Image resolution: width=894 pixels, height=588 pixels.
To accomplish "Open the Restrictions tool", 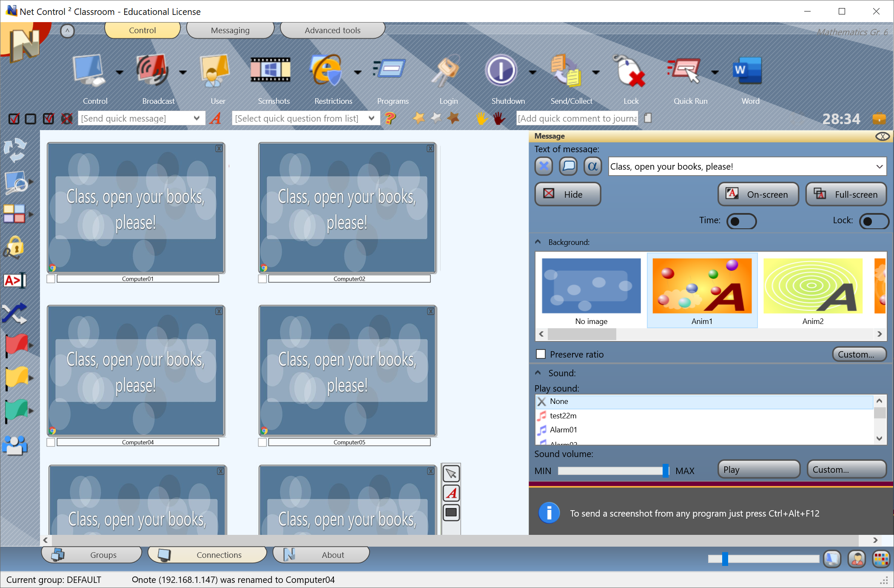I will 326,70.
